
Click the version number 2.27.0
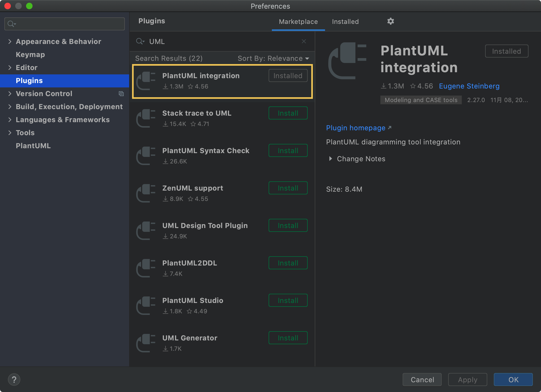click(x=476, y=100)
